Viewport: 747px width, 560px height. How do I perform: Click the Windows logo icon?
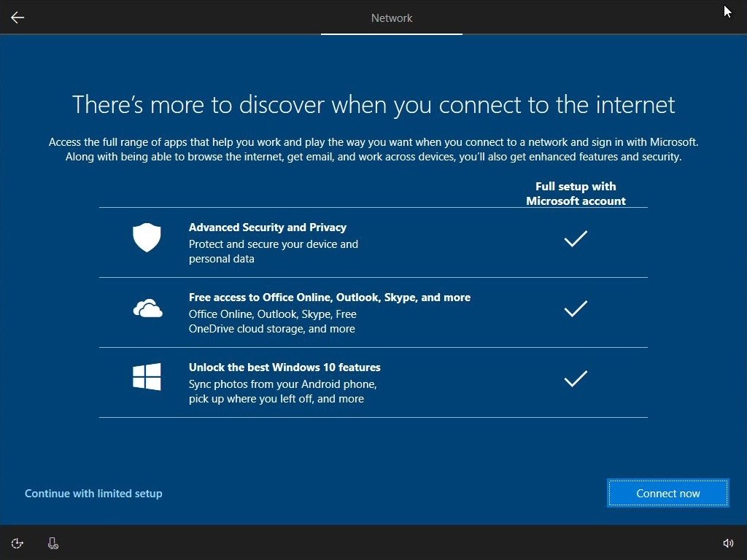click(147, 378)
